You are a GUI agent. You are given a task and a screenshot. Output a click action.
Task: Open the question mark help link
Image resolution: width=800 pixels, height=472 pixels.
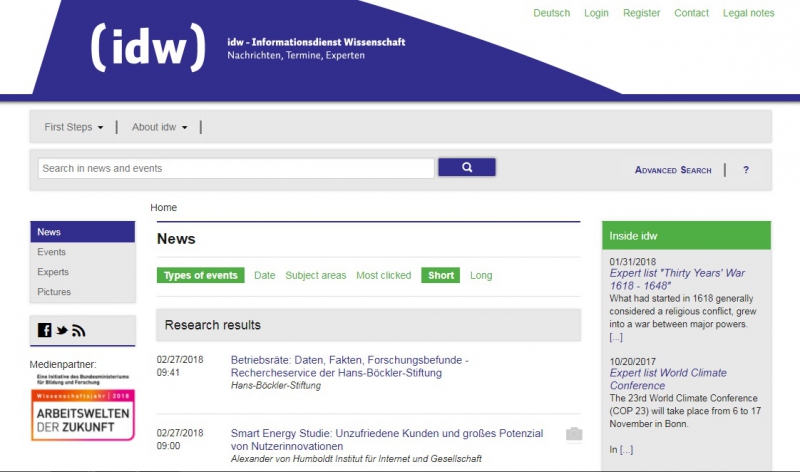point(746,170)
